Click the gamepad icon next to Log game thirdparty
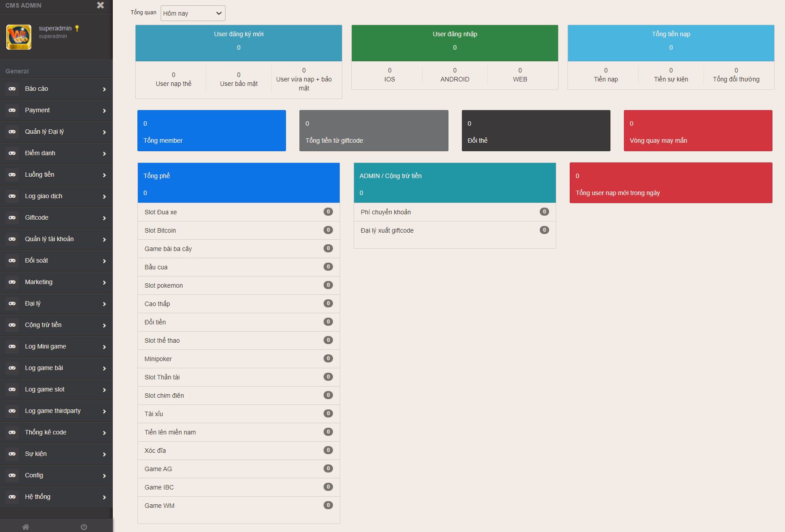The height and width of the screenshot is (532, 785). [12, 411]
